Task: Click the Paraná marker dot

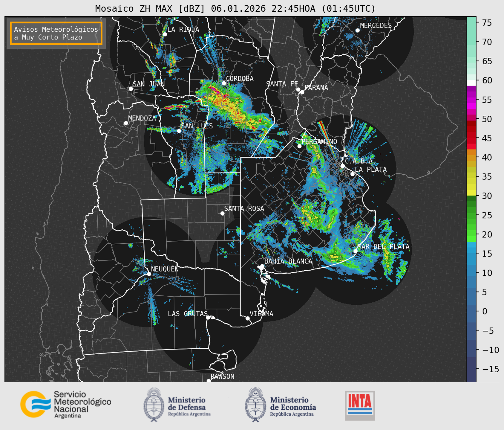Action: (302, 92)
